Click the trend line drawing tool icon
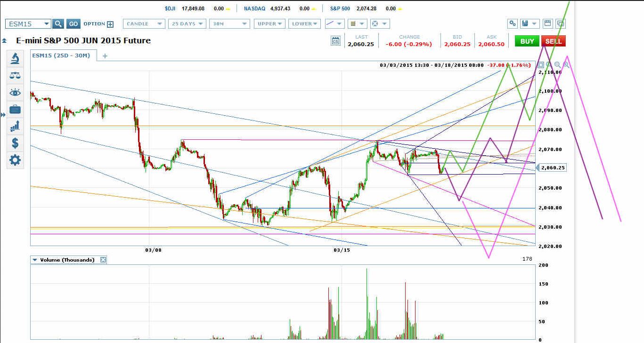The height and width of the screenshot is (343, 644). pyautogui.click(x=331, y=24)
